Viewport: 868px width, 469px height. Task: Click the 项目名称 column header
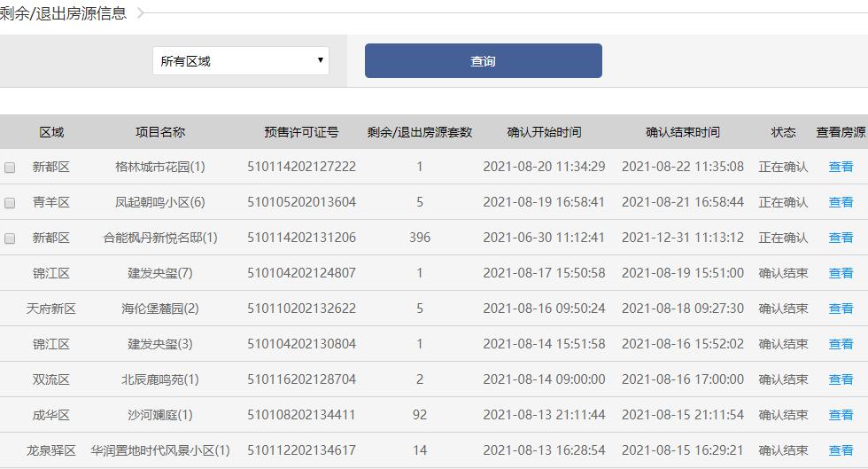[x=160, y=132]
